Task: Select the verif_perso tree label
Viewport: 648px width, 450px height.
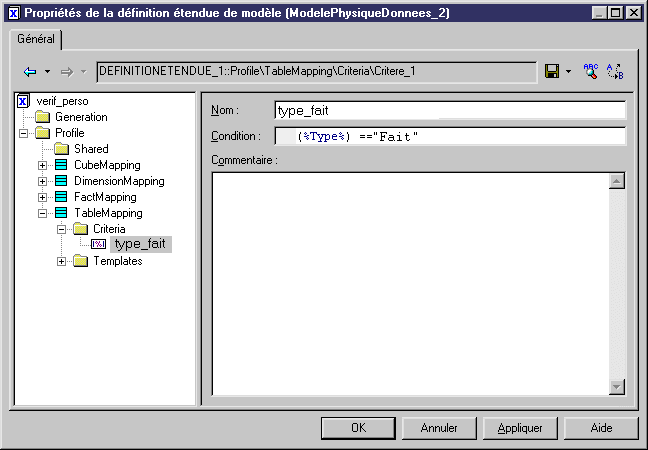Action: tap(62, 101)
